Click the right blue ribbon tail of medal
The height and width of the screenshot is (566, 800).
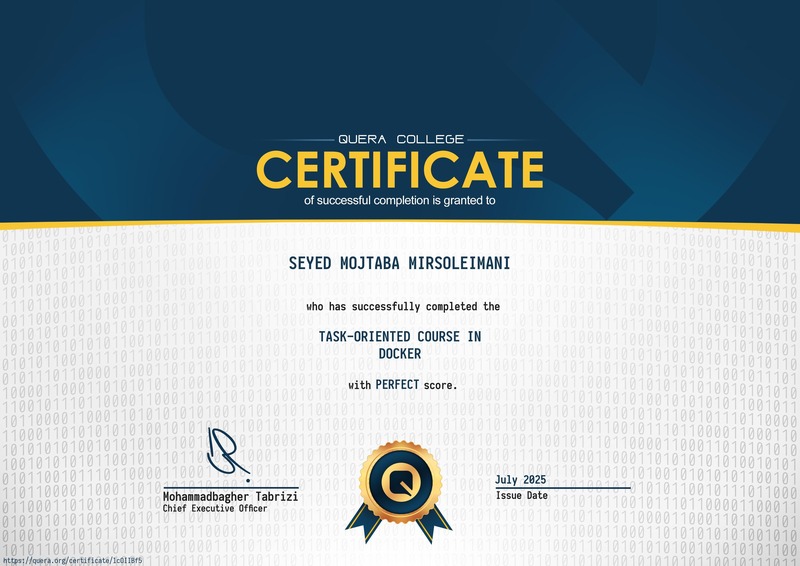(x=434, y=522)
